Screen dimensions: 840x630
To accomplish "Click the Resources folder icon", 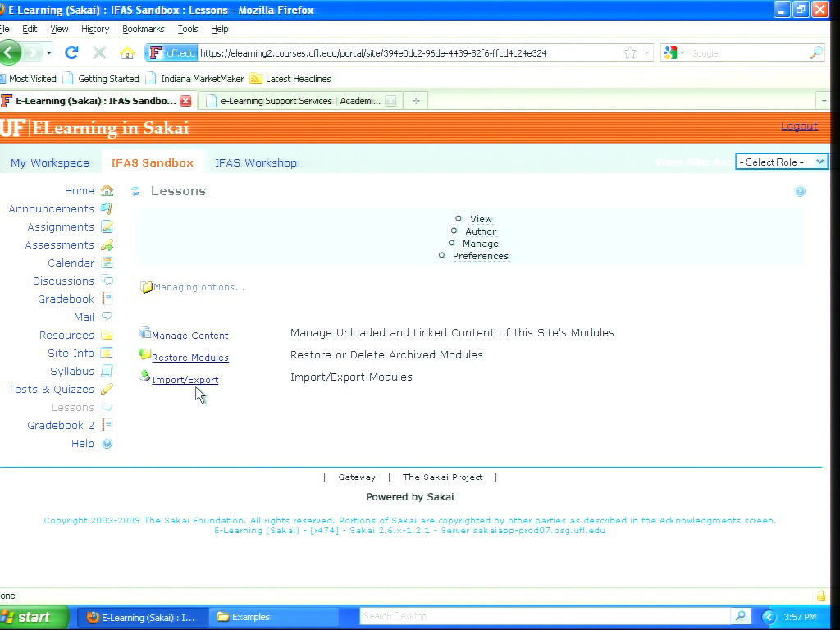I will tap(107, 336).
